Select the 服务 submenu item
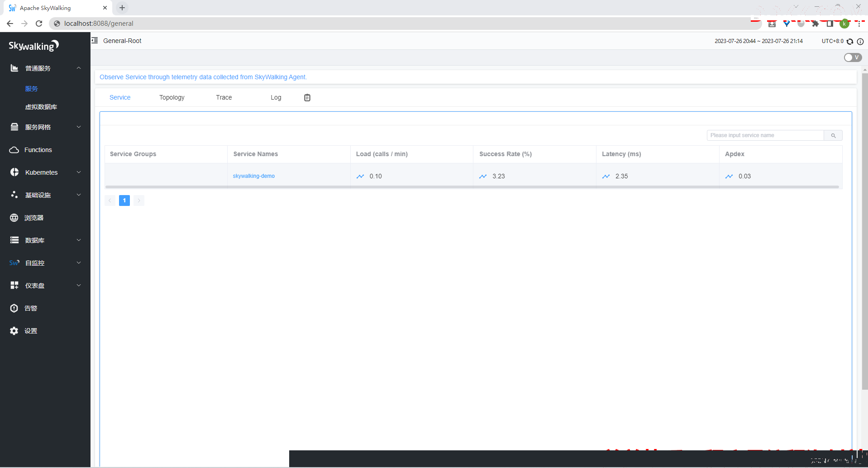The width and height of the screenshot is (868, 468). [x=32, y=89]
